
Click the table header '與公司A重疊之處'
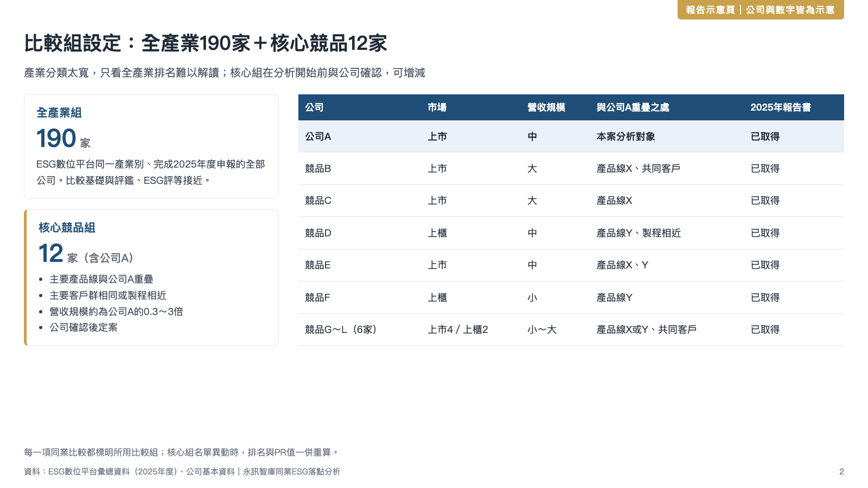click(x=633, y=107)
